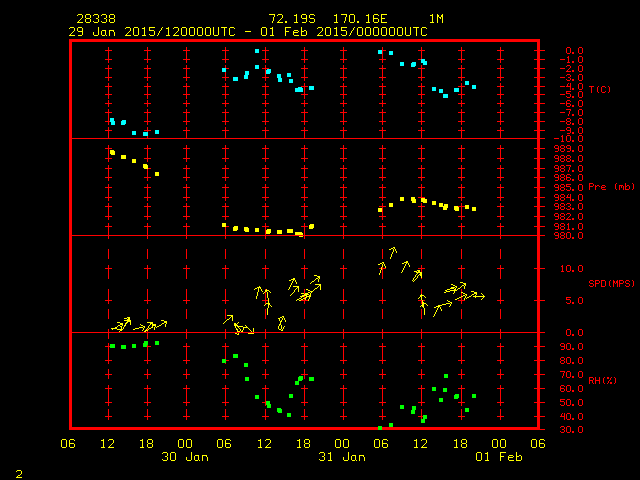This screenshot has width=640, height=480.
Task: Click the "-5.0" temperature tick value
Action: pyautogui.click(x=571, y=95)
